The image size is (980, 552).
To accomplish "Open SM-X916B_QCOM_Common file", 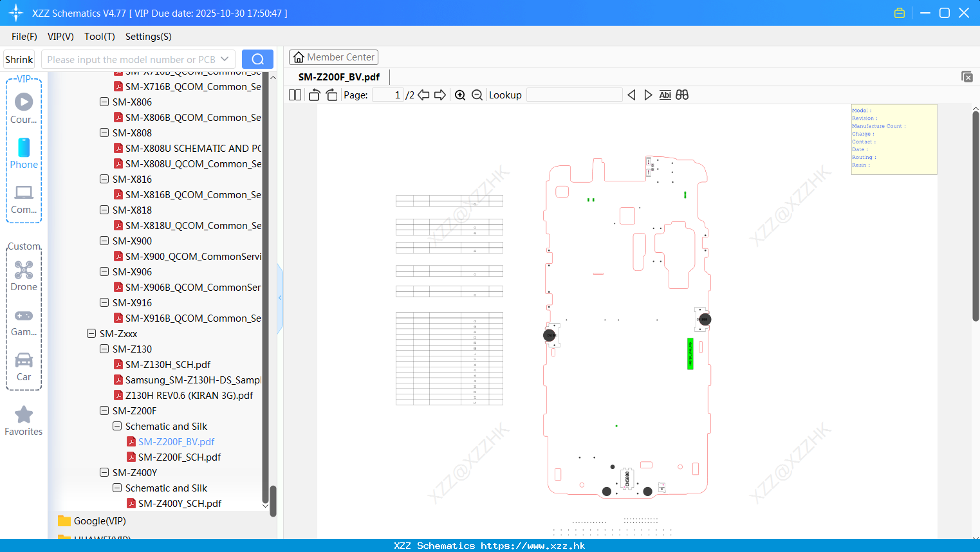I will click(187, 318).
